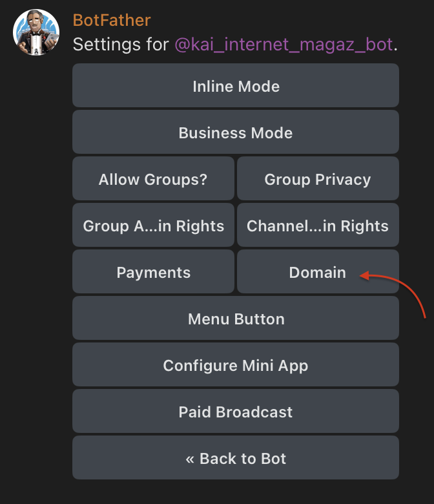Select the Menu Button option

click(236, 319)
